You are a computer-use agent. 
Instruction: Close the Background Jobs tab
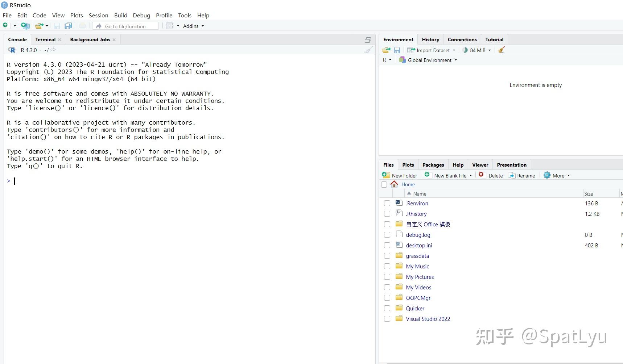[x=114, y=39]
